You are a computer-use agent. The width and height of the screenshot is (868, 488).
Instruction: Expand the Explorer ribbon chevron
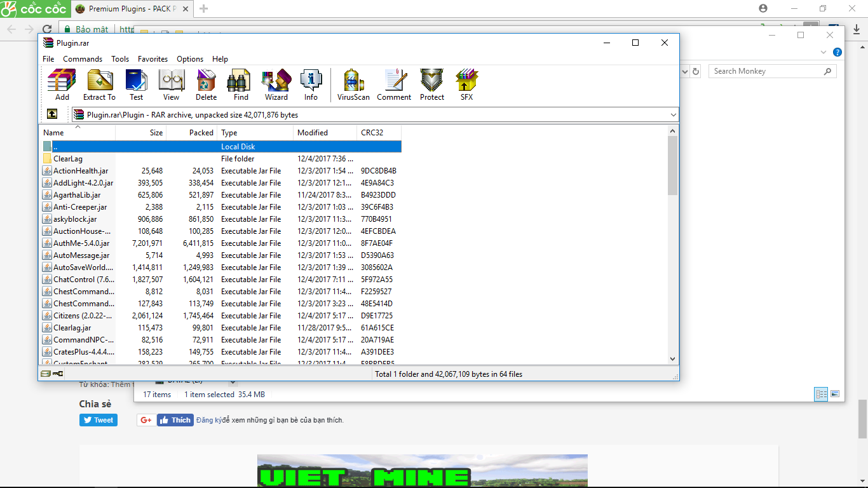click(x=824, y=52)
